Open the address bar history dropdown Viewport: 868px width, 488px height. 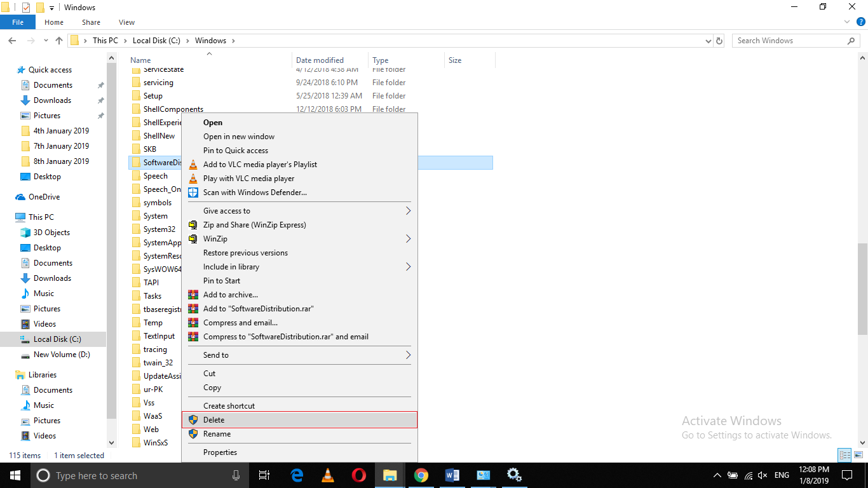(708, 40)
